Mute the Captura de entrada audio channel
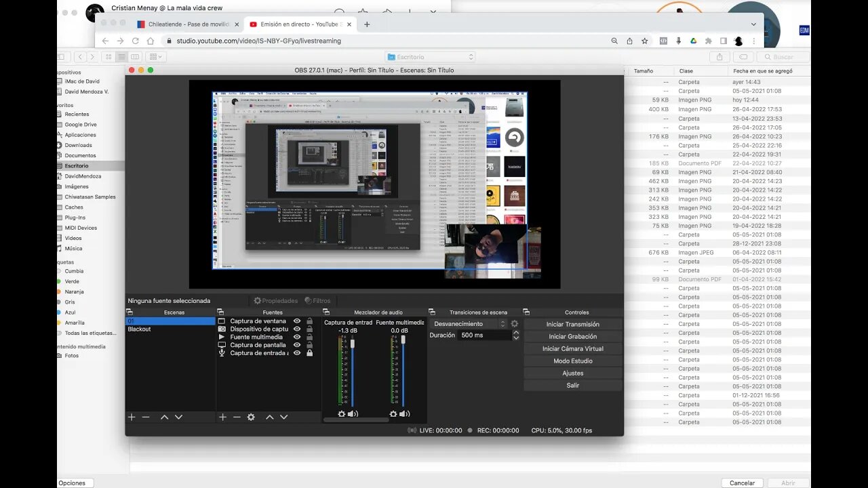Viewport: 868px width, 488px height. tap(353, 413)
